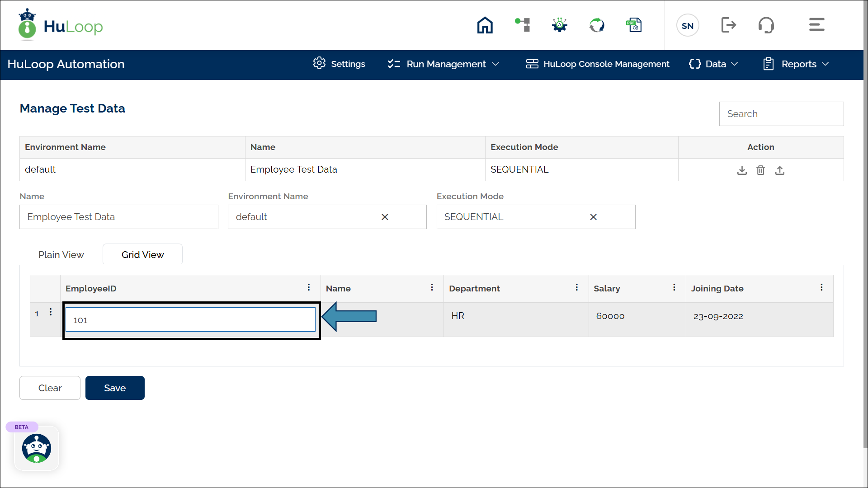This screenshot has width=868, height=488.
Task: Click the logout arrow icon
Action: coord(728,25)
